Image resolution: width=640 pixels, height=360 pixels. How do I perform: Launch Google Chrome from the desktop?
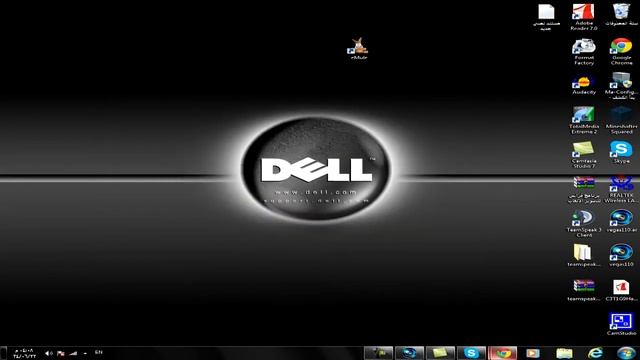[621, 51]
